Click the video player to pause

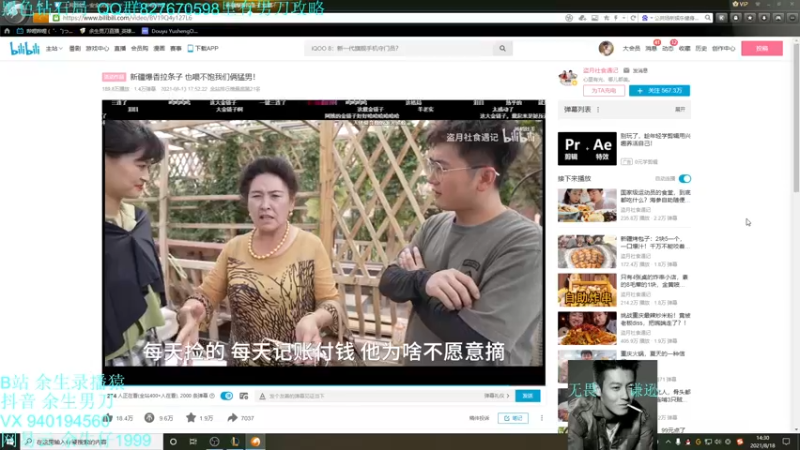click(x=323, y=242)
